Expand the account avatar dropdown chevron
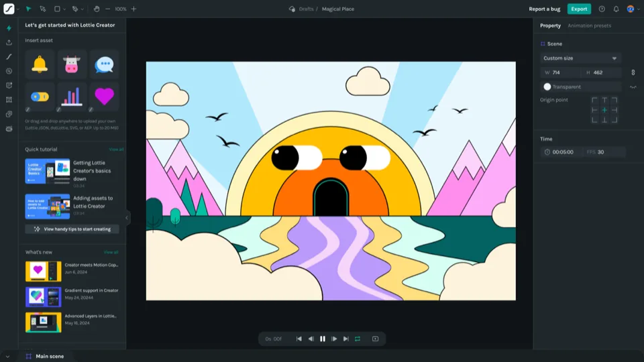Viewport: 644px width, 362px height. (x=638, y=9)
